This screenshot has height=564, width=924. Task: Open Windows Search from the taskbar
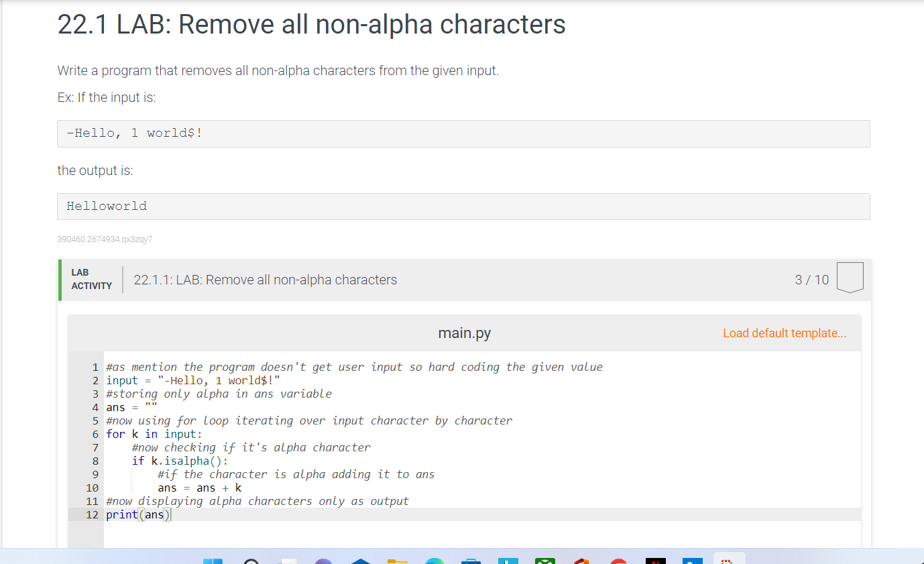pos(250,560)
